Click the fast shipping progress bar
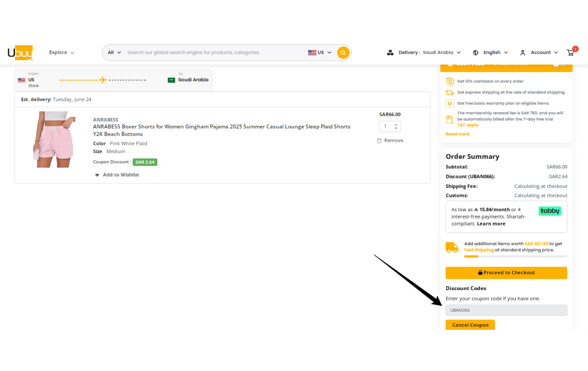 [x=516, y=257]
